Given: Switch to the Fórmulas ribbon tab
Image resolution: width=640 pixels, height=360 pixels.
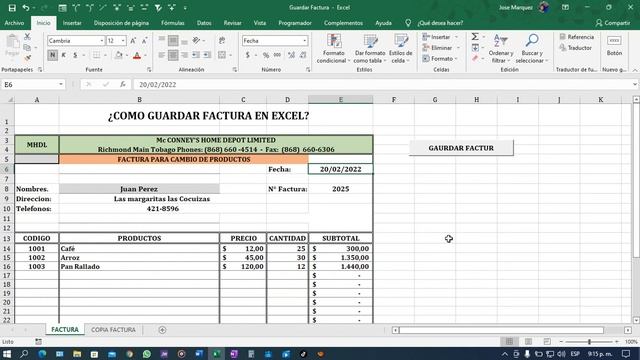Looking at the screenshot, I should [x=173, y=23].
